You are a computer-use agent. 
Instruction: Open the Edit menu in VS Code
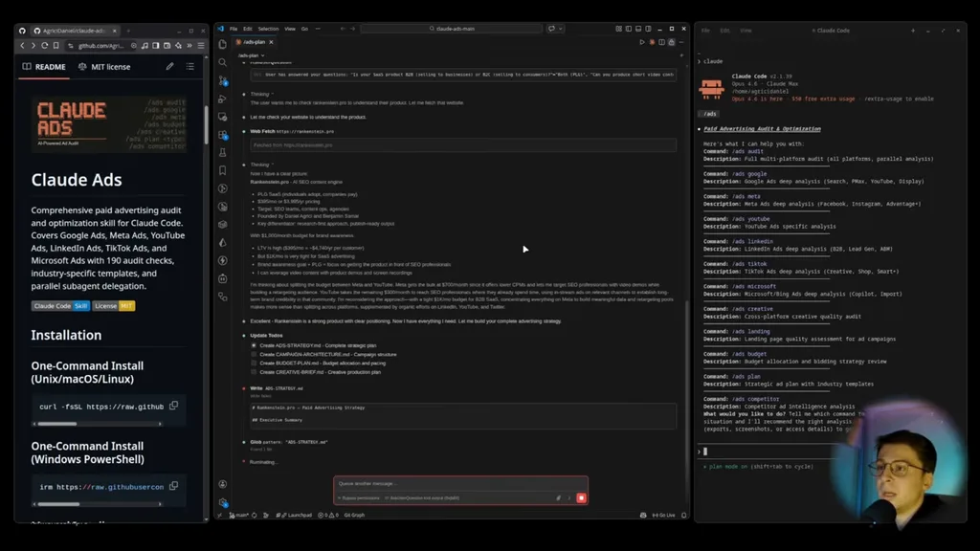(x=248, y=29)
